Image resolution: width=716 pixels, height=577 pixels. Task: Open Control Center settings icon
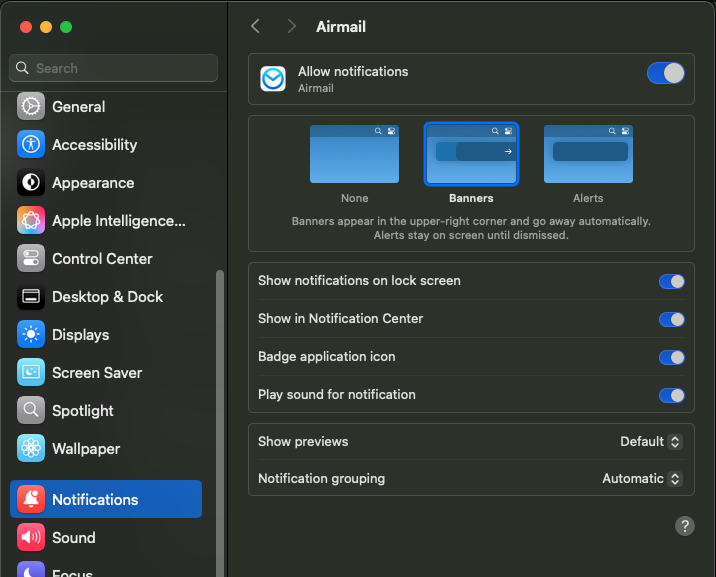click(x=31, y=259)
